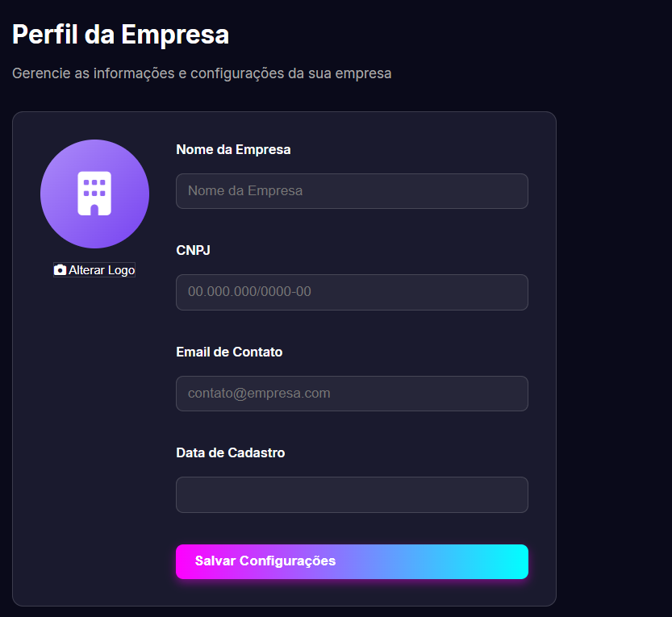The width and height of the screenshot is (672, 617).
Task: Click the CNPJ field label
Action: pyautogui.click(x=192, y=250)
